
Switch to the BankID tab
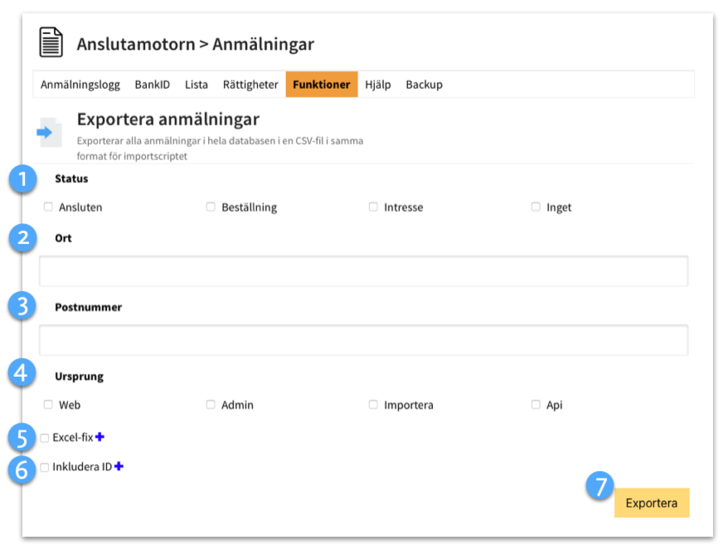click(152, 85)
